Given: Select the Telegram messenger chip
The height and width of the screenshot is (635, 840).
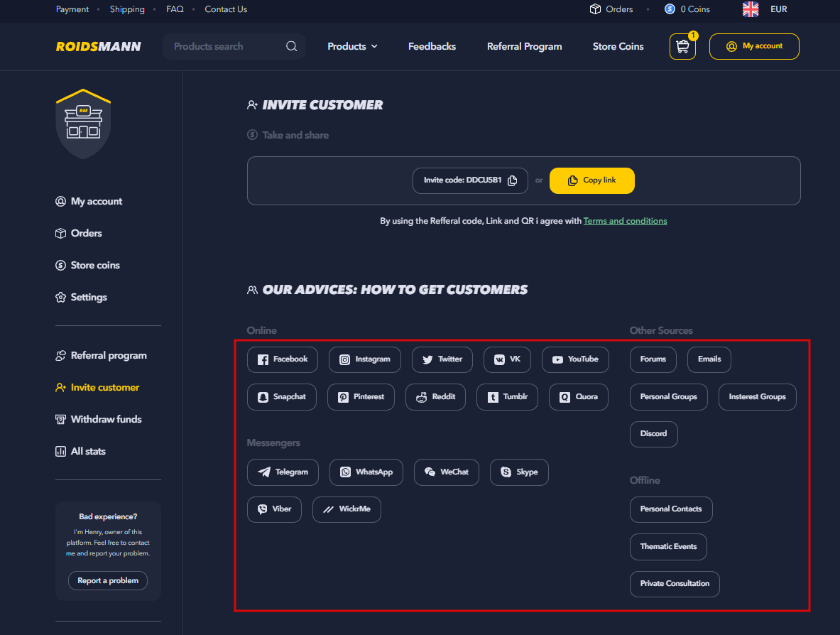Looking at the screenshot, I should pyautogui.click(x=283, y=472).
